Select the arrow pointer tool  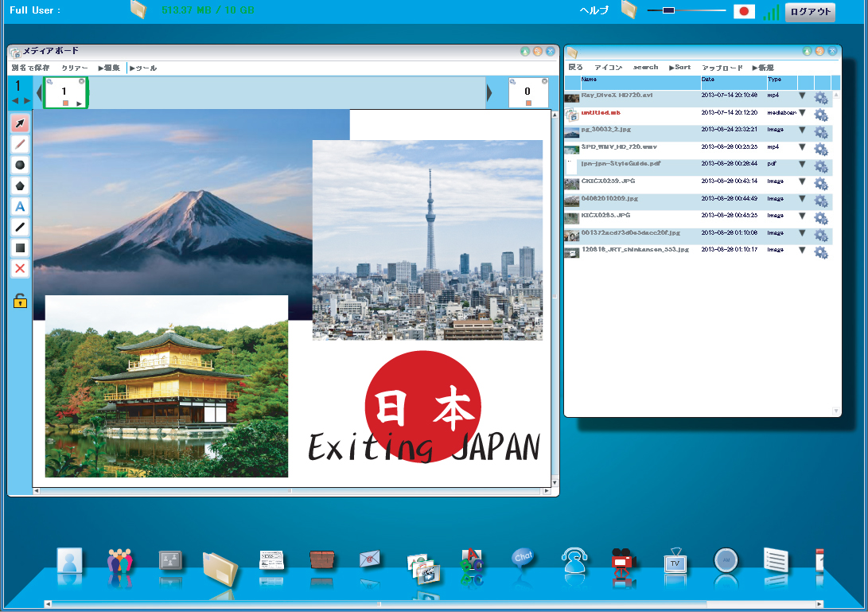21,123
